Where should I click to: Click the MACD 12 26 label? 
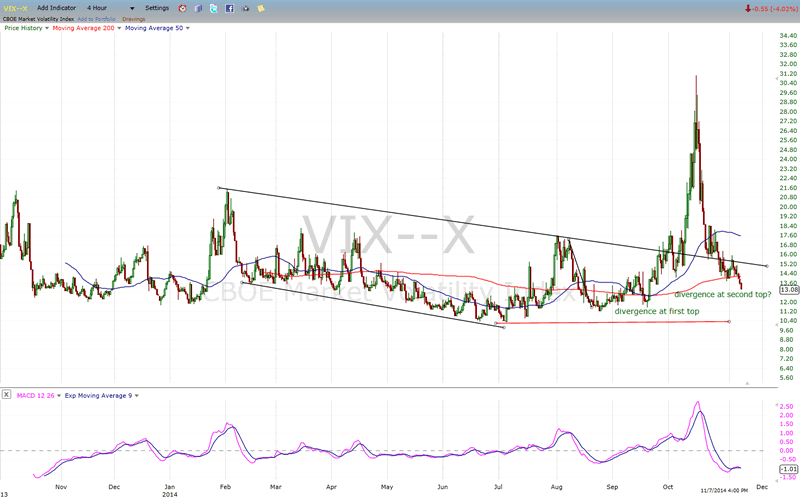(x=35, y=395)
